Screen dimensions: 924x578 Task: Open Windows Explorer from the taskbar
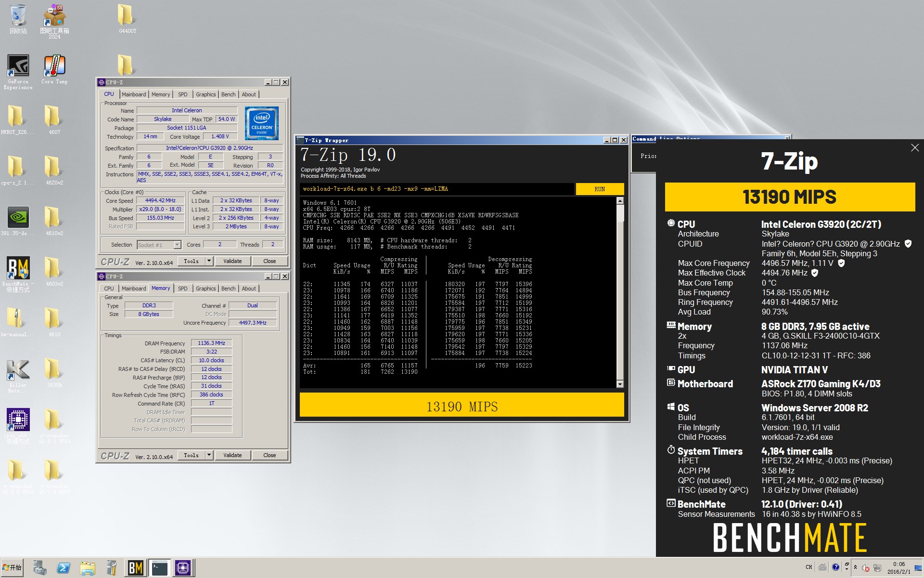tap(88, 568)
